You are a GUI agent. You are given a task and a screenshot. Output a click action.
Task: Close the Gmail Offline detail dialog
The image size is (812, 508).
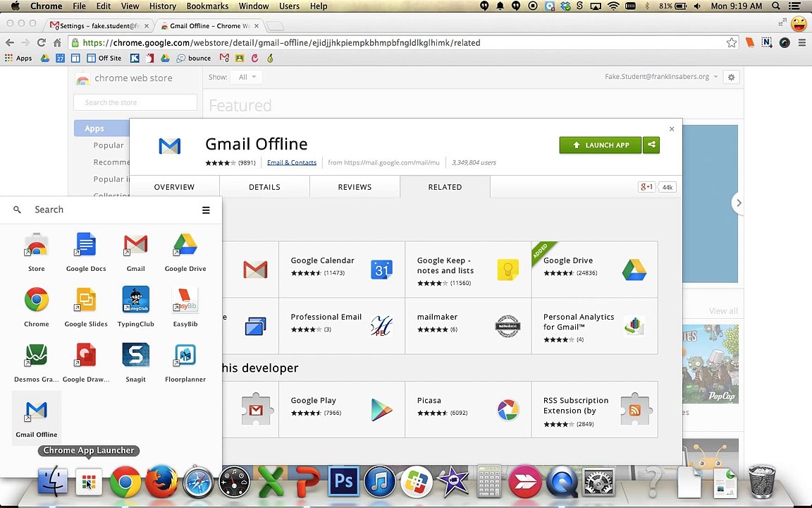(x=672, y=129)
